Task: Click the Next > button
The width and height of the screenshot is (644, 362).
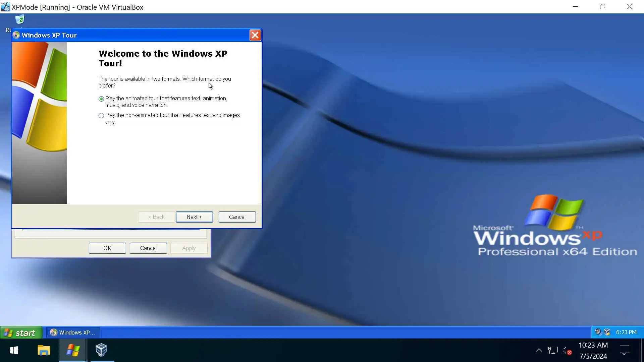Action: coord(194,217)
